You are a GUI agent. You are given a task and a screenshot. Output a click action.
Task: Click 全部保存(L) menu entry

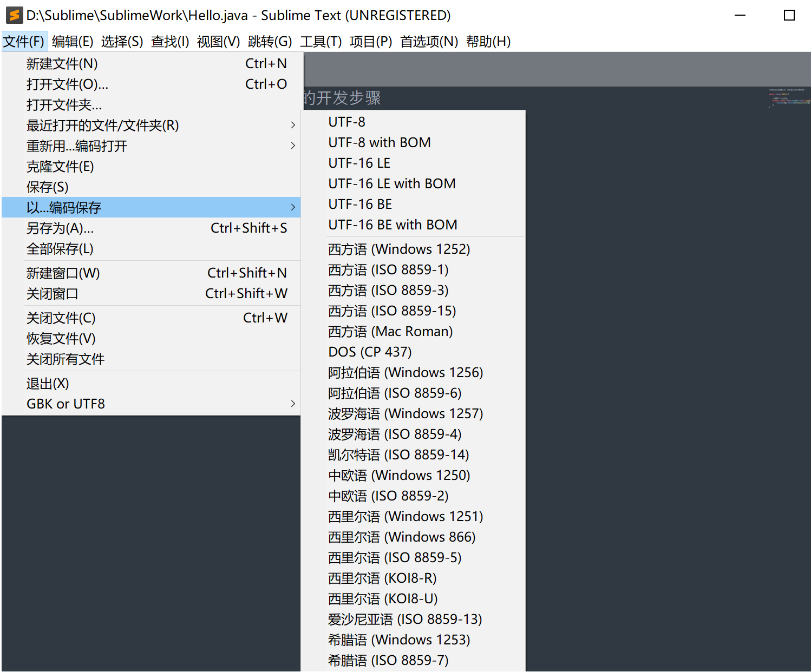[151, 249]
